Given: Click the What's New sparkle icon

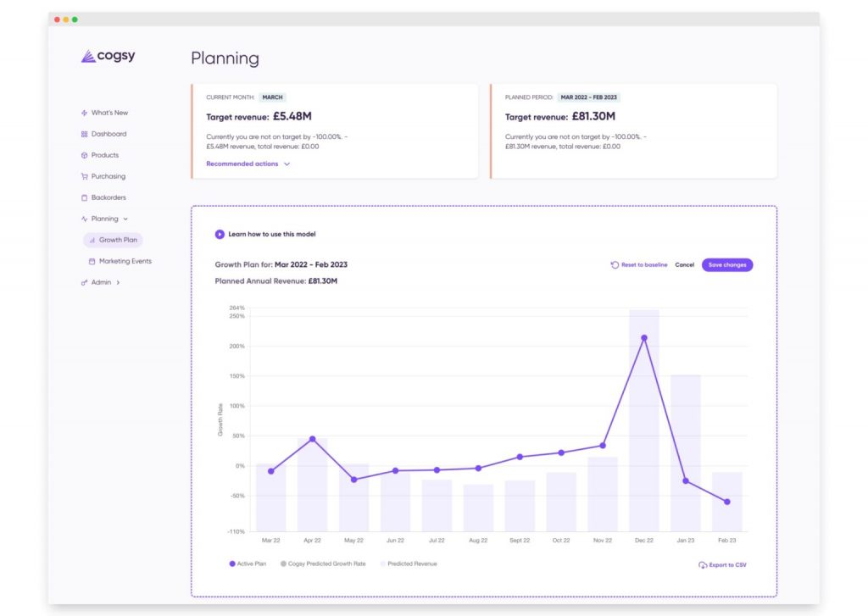Looking at the screenshot, I should 84,113.
